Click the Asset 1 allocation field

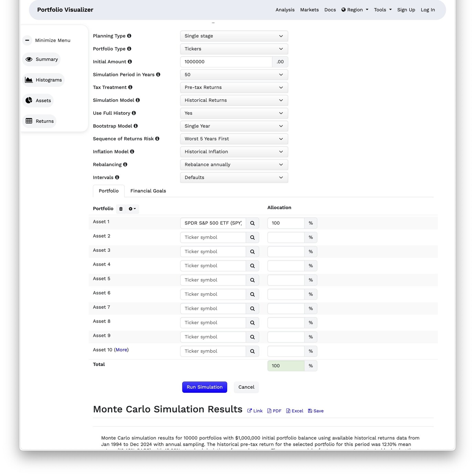tap(286, 223)
